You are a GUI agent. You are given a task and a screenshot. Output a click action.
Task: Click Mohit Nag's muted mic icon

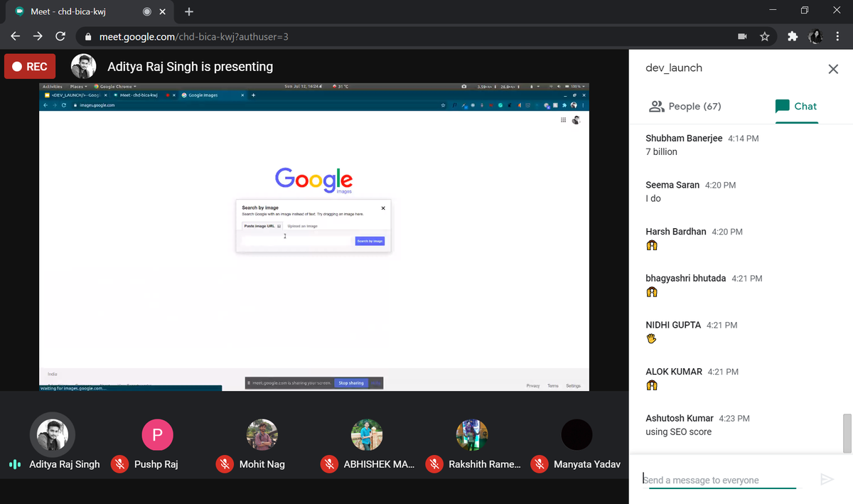[x=225, y=464]
